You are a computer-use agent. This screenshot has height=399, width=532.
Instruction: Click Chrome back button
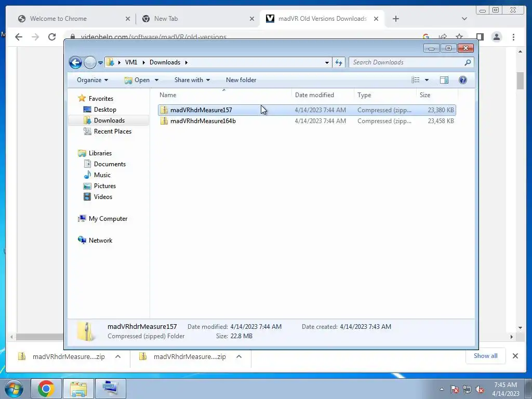(x=19, y=37)
